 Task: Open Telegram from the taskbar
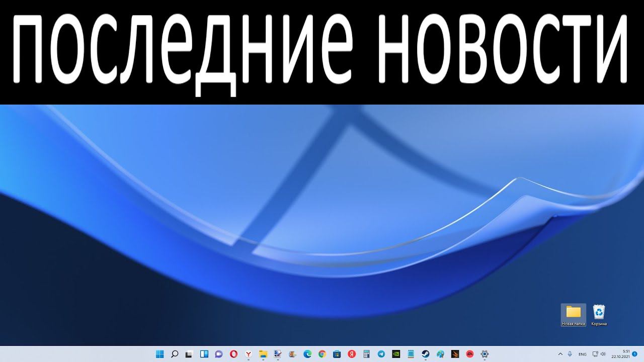381,354
